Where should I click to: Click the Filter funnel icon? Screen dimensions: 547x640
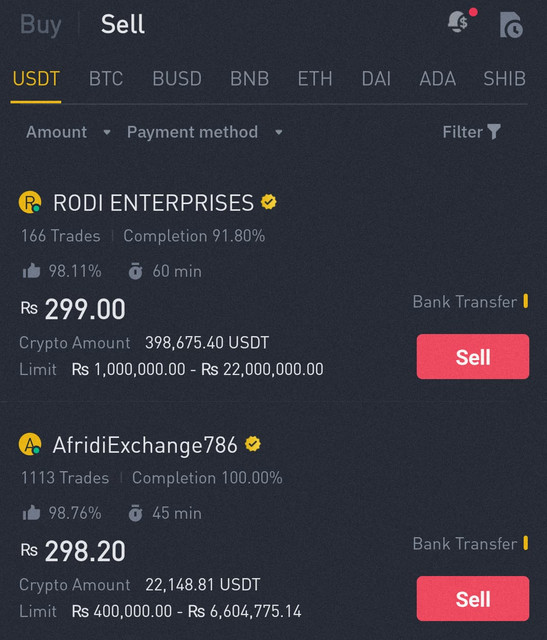[494, 132]
